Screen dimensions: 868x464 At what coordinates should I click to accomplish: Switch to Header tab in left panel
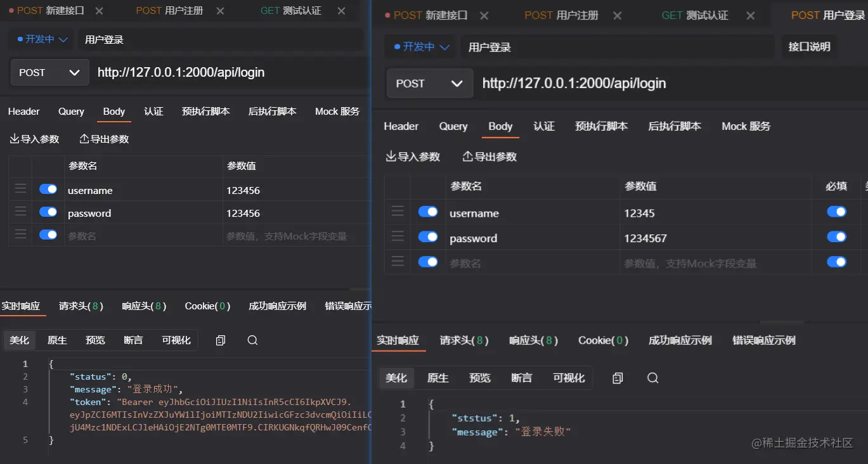24,112
